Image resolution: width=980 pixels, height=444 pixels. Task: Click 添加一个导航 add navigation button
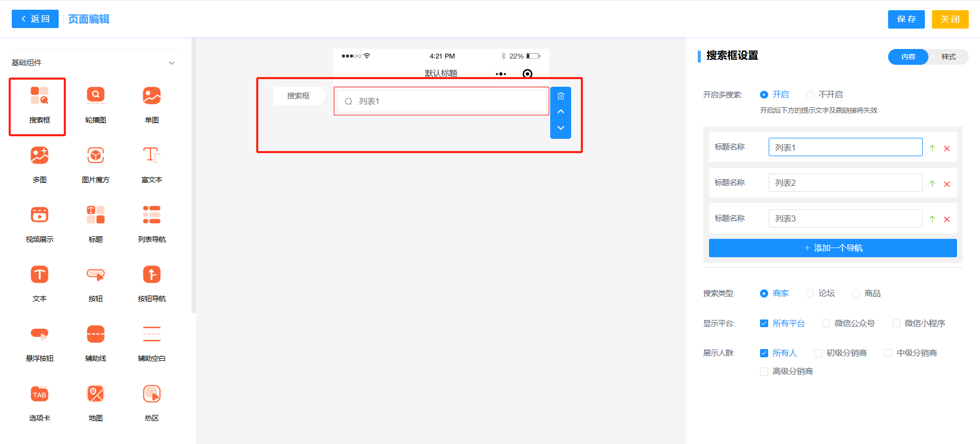(x=832, y=248)
